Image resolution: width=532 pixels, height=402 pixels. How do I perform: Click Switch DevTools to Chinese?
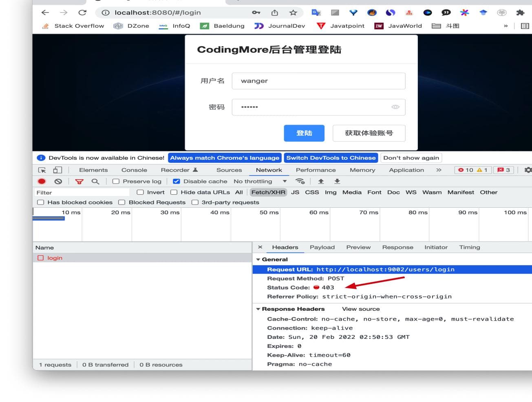tap(331, 158)
